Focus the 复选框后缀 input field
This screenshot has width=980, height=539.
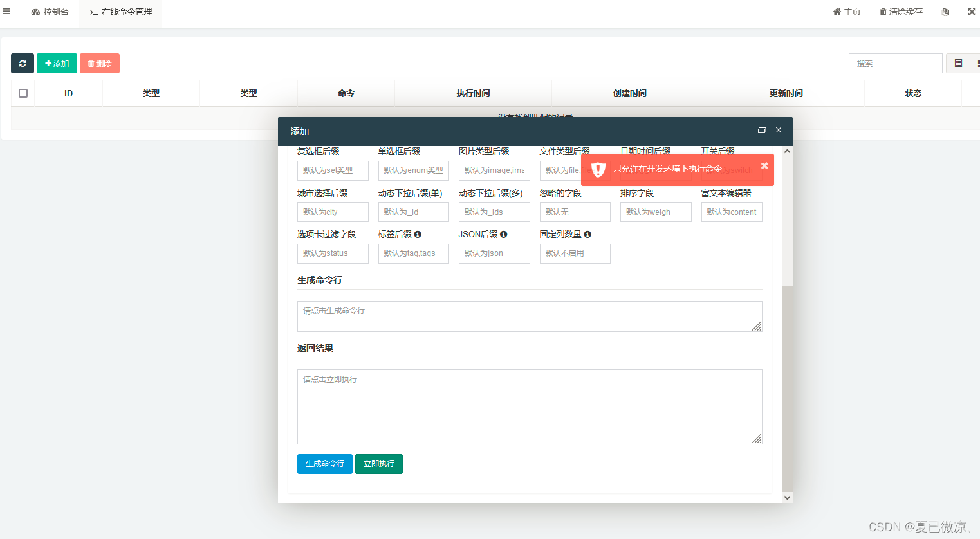point(333,170)
